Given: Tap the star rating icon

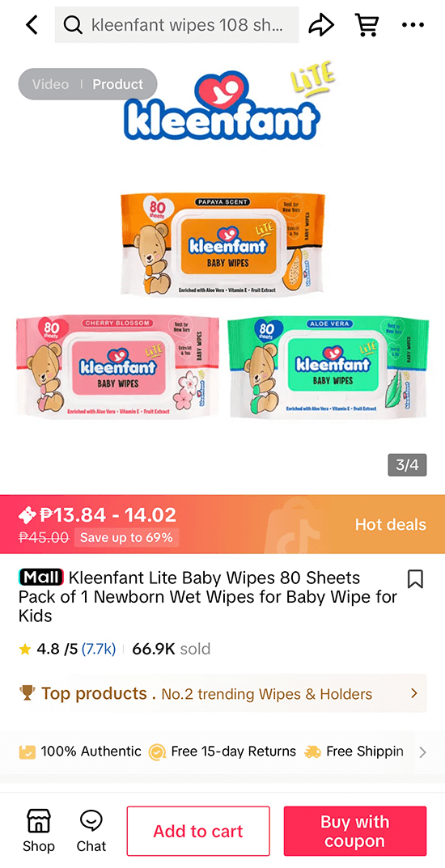Looking at the screenshot, I should point(24,649).
